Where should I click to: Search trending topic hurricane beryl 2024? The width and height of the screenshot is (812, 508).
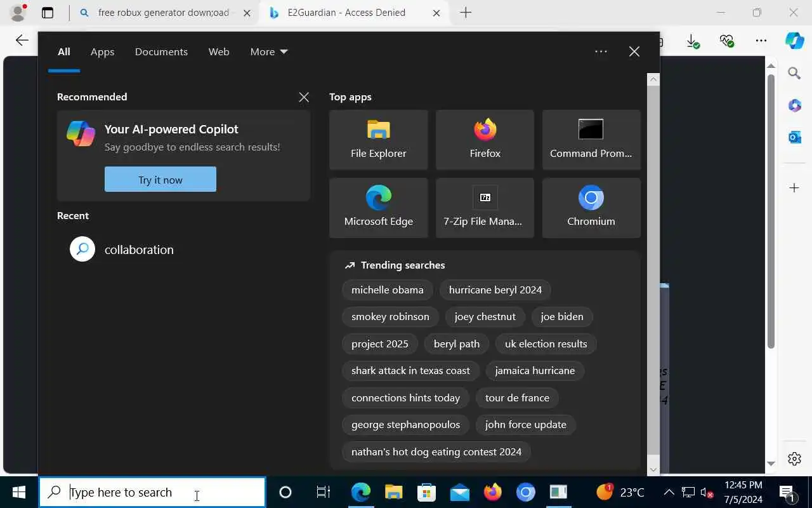(x=495, y=290)
